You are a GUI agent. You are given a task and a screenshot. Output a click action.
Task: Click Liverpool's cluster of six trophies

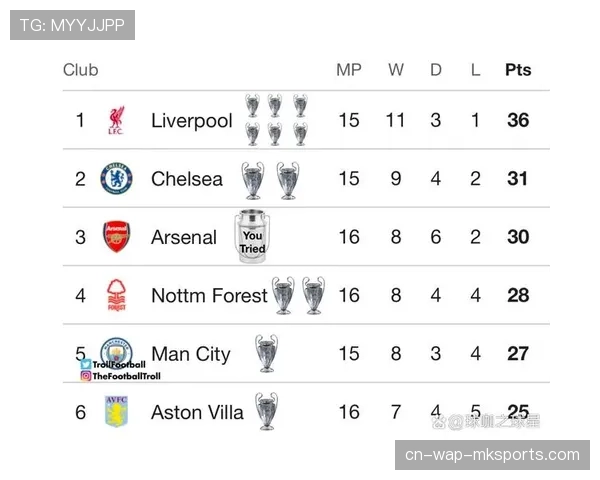click(x=275, y=120)
